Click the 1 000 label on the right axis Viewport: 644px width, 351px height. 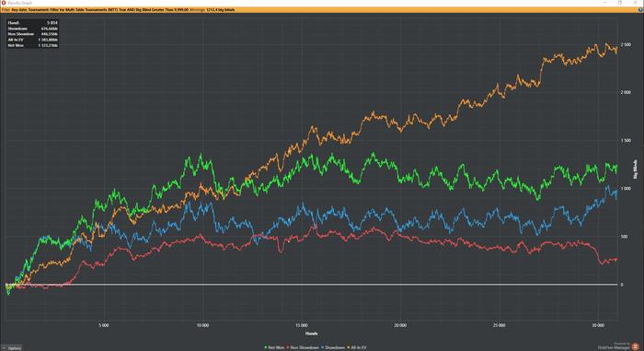point(626,189)
